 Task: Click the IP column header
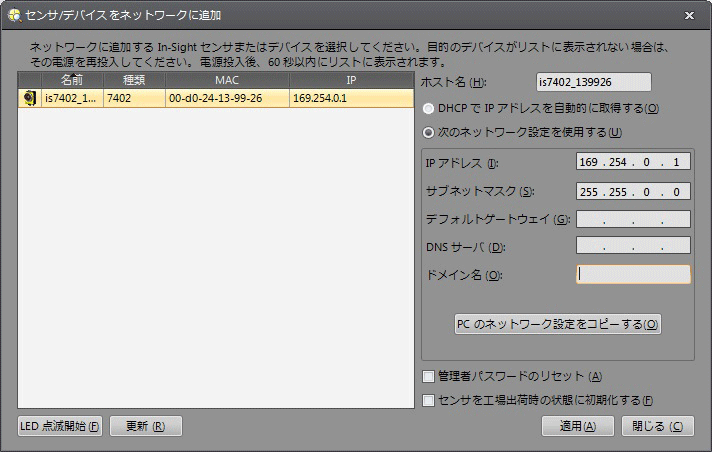[351, 79]
